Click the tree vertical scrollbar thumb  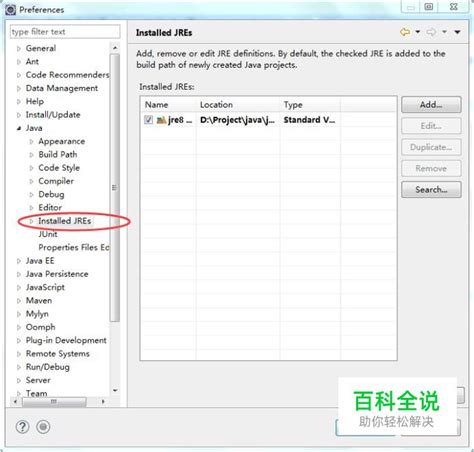pyautogui.click(x=115, y=188)
